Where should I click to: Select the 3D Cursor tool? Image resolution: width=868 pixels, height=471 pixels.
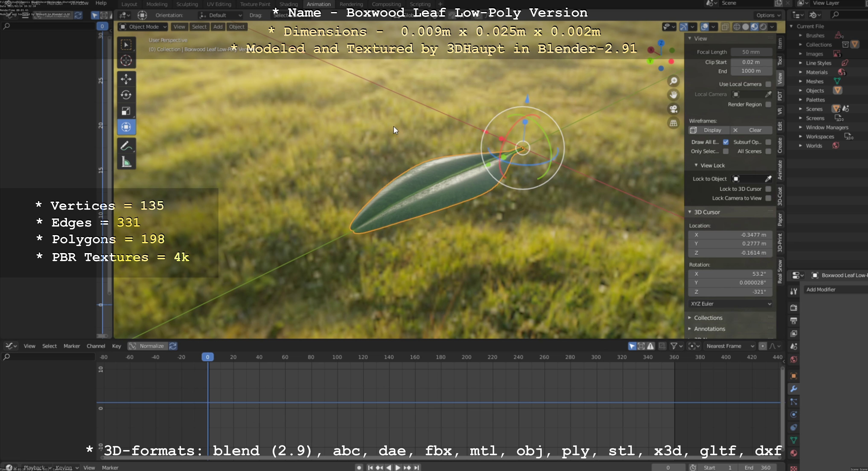click(126, 61)
